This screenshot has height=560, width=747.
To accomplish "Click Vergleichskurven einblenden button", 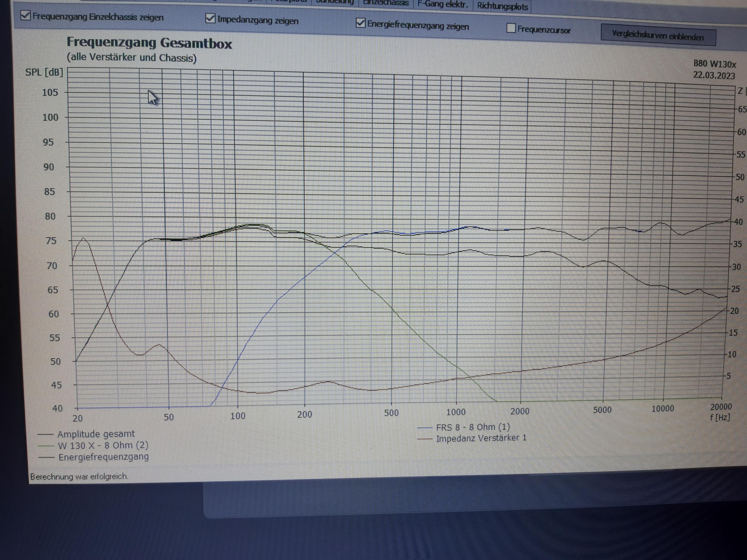I will click(658, 35).
